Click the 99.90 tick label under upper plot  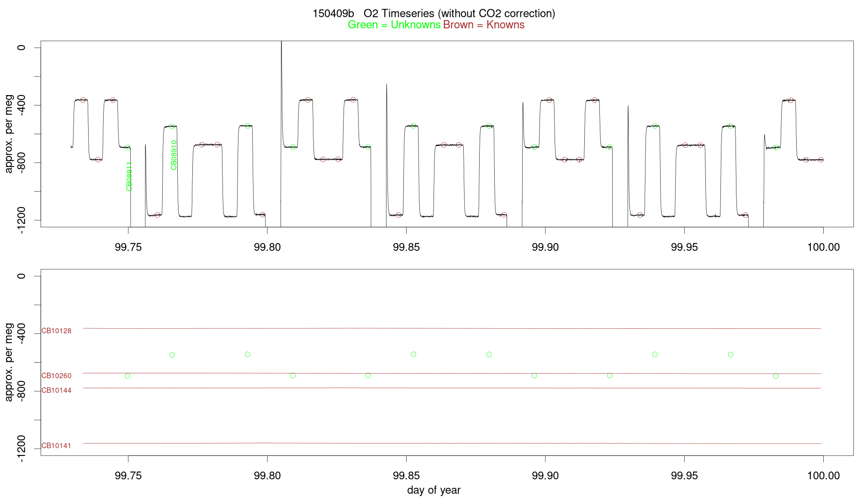[x=545, y=247]
